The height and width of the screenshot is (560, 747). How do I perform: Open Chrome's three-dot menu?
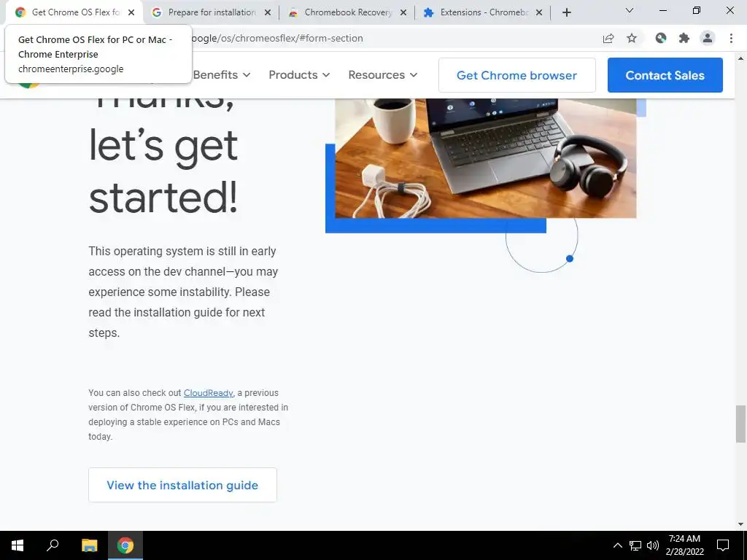[731, 38]
